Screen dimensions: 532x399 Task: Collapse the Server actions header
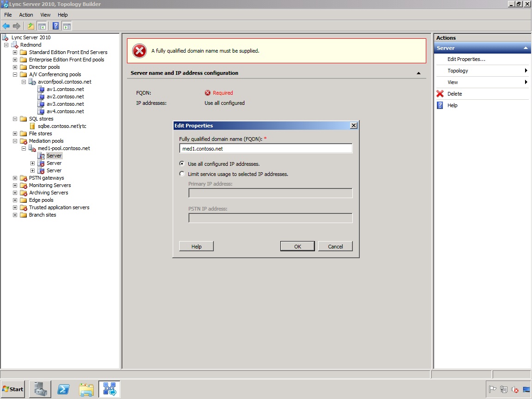[x=526, y=48]
